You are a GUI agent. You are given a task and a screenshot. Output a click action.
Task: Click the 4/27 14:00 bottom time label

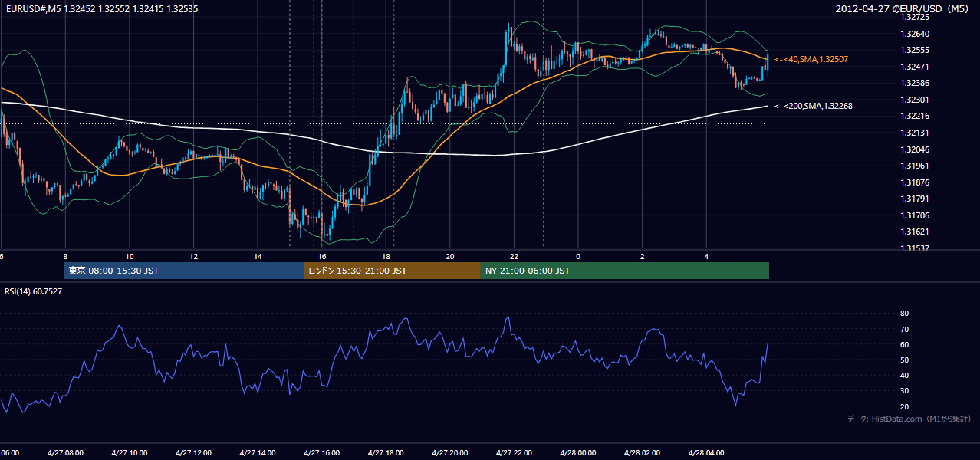tap(258, 452)
